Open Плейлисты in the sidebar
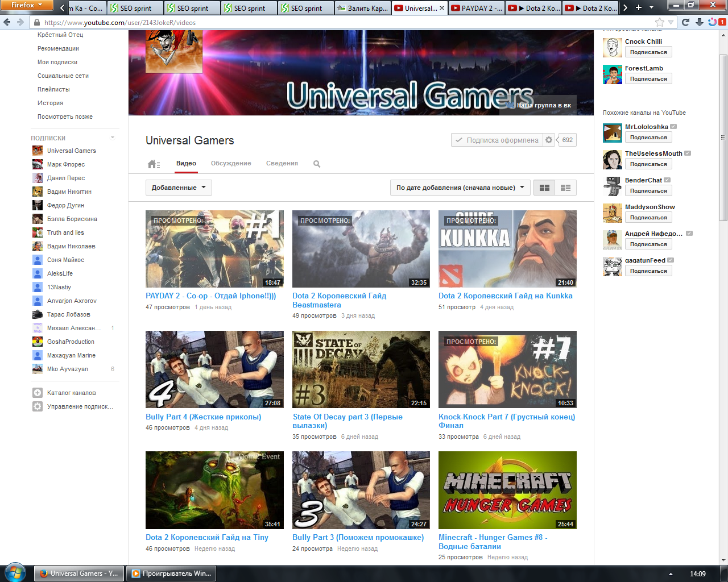 [53, 89]
